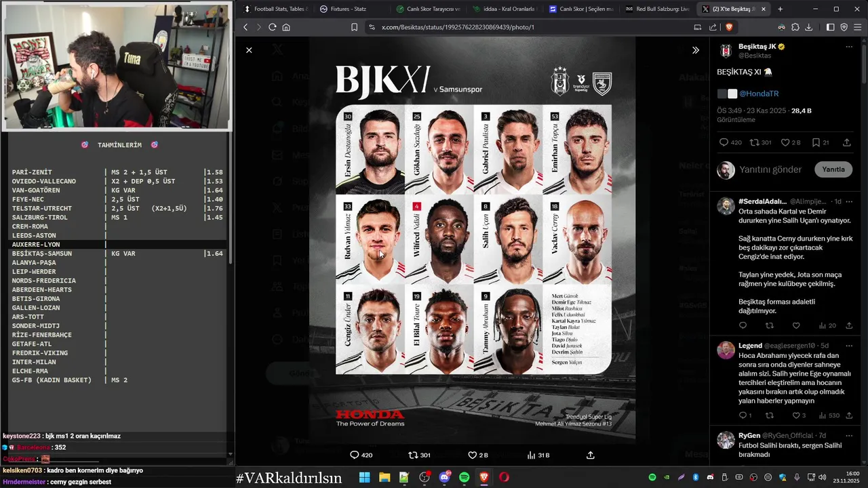868x488 pixels.
Task: Click heart icon in side panel showing 2 B
Action: click(x=785, y=142)
